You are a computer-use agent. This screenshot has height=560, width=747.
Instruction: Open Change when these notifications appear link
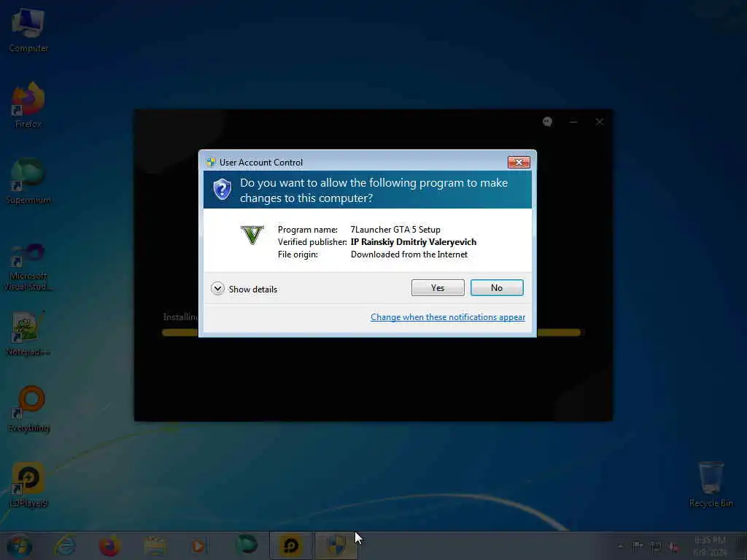448,317
